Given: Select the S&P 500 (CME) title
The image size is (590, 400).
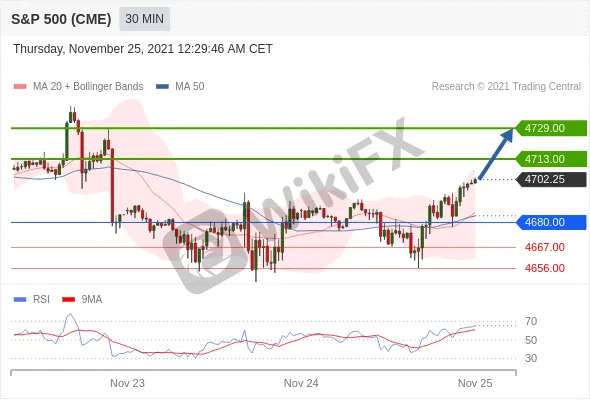Looking at the screenshot, I should click(x=61, y=19).
